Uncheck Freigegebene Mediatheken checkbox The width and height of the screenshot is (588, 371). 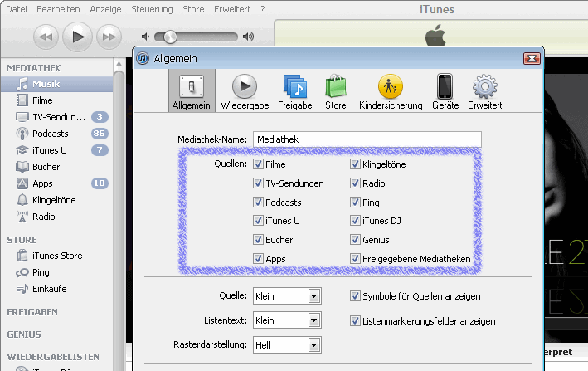[355, 258]
